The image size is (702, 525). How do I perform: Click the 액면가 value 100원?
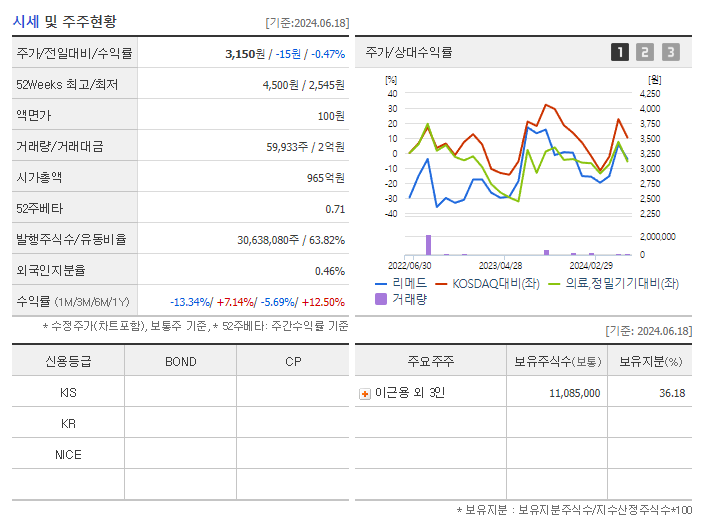pos(331,116)
